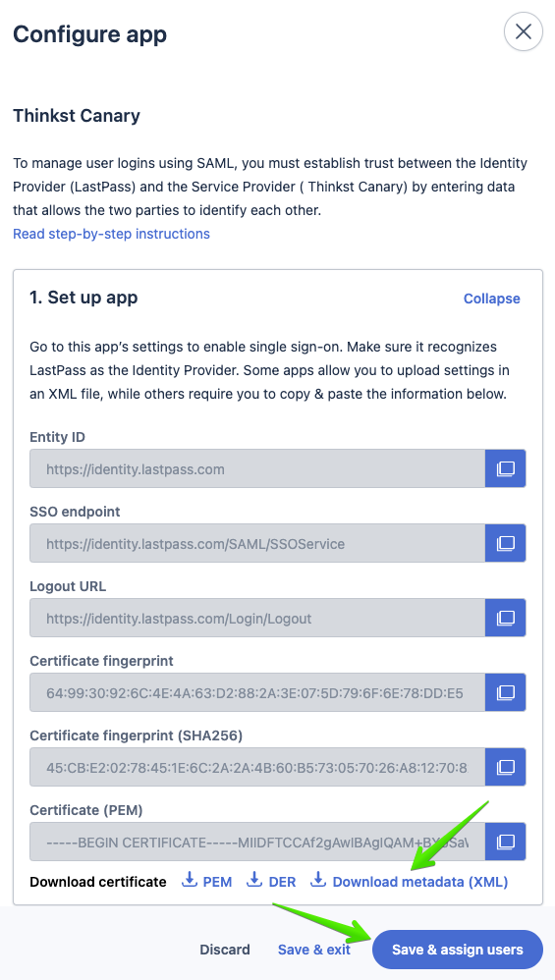Click the 1. Set up app heading
The width and height of the screenshot is (555, 980).
pyautogui.click(x=83, y=297)
